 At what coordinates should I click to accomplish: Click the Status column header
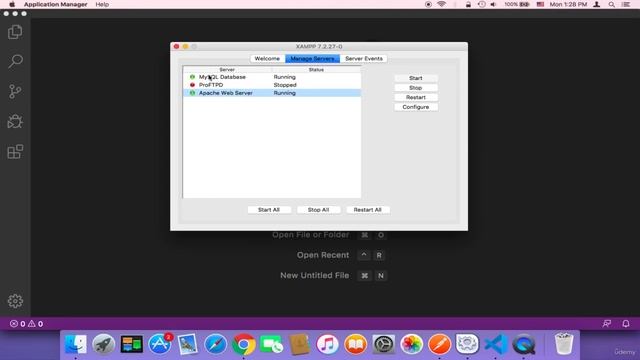316,70
